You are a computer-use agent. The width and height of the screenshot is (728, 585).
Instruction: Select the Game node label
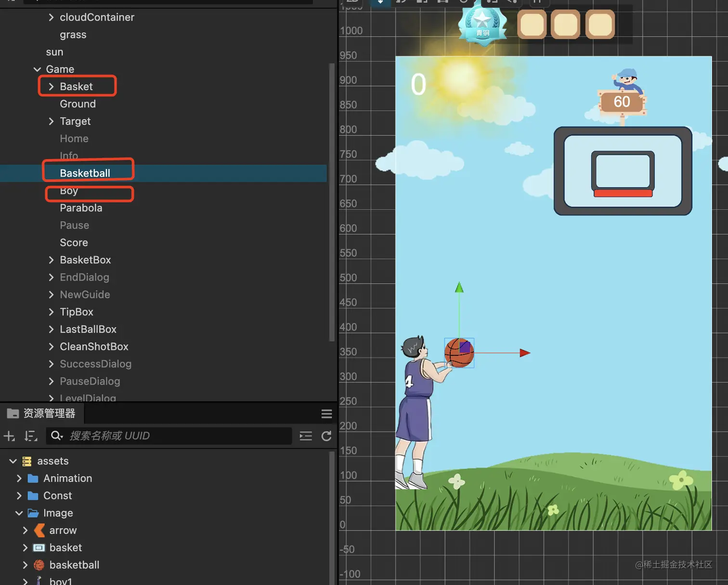(x=60, y=69)
